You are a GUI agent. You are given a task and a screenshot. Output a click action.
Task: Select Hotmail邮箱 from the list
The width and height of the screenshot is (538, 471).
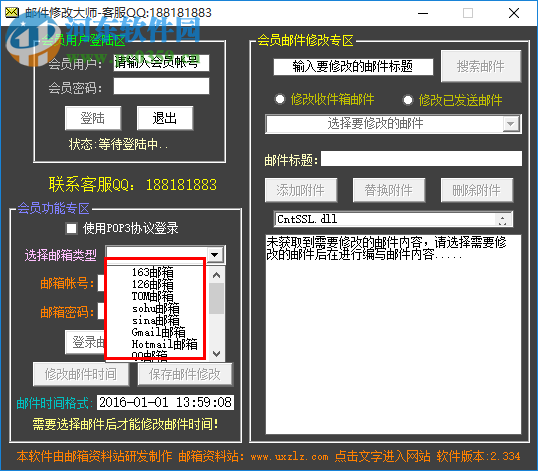[x=164, y=344]
